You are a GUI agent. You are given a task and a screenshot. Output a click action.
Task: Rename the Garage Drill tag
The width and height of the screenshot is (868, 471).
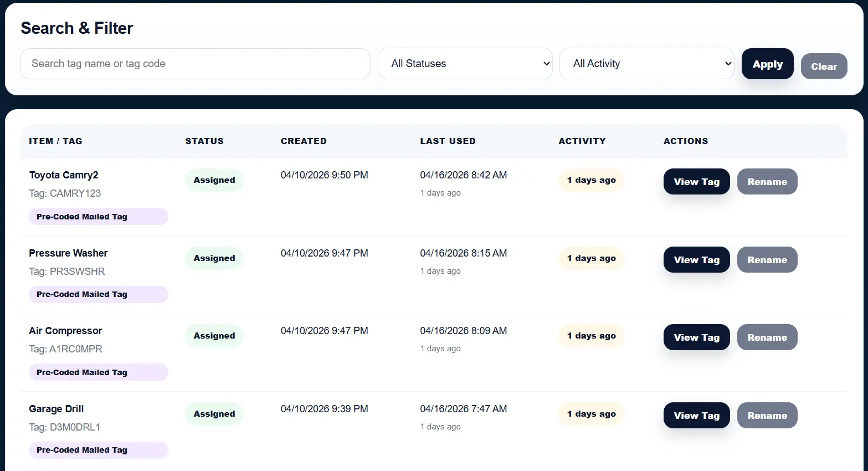(x=767, y=415)
